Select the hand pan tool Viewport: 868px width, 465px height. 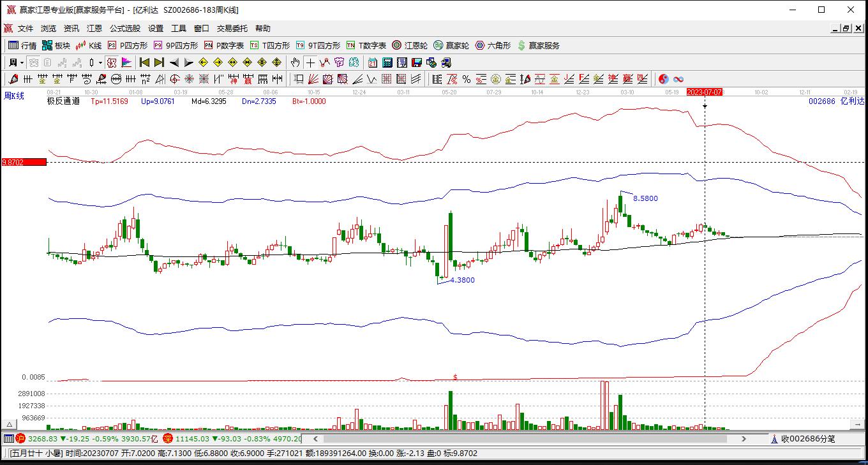[295, 63]
